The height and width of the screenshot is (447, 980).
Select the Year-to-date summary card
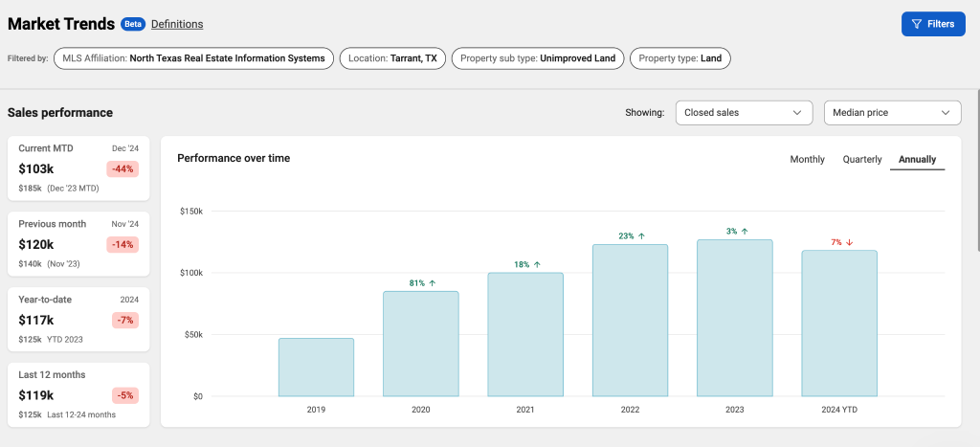pos(78,320)
